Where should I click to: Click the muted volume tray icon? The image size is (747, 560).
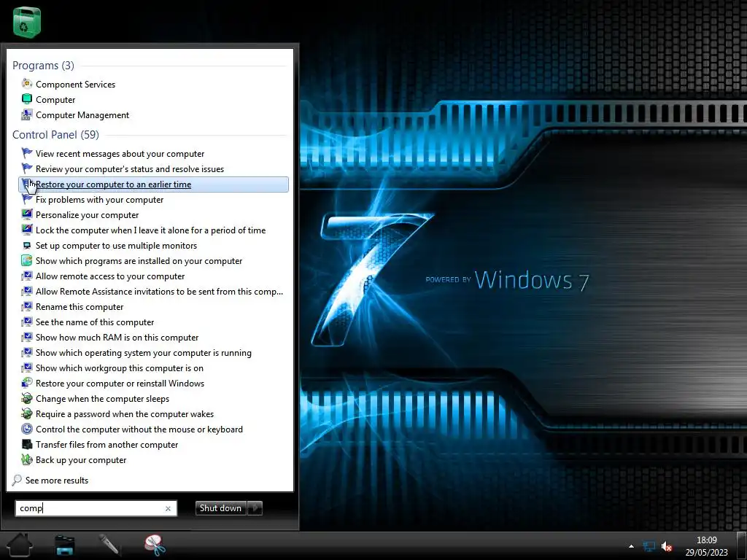click(x=667, y=547)
